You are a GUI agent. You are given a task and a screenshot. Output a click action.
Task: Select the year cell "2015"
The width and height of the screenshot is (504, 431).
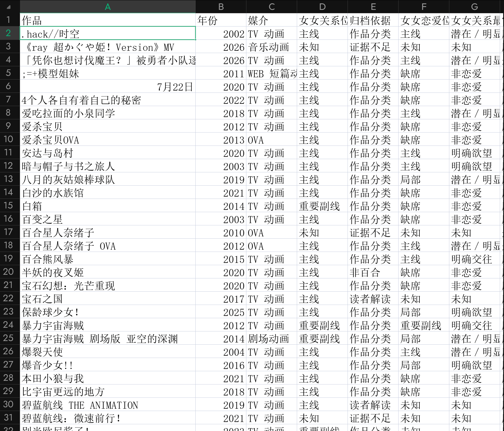pyautogui.click(x=221, y=259)
